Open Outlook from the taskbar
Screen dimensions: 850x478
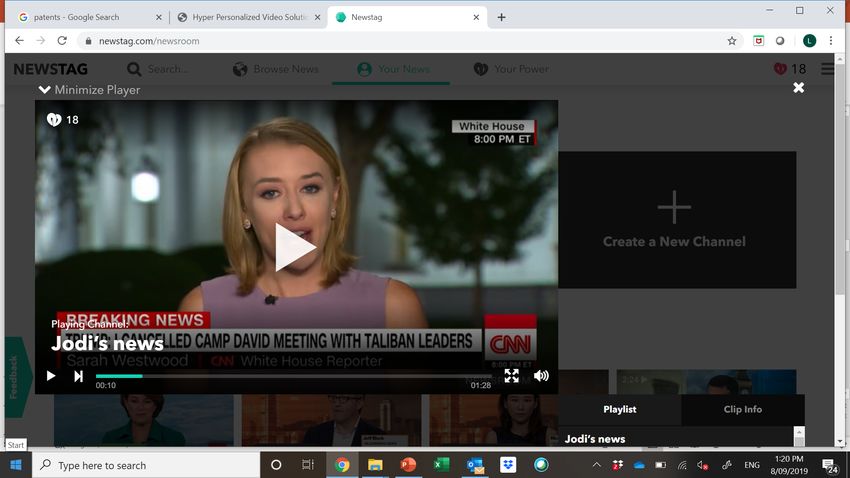coord(475,465)
